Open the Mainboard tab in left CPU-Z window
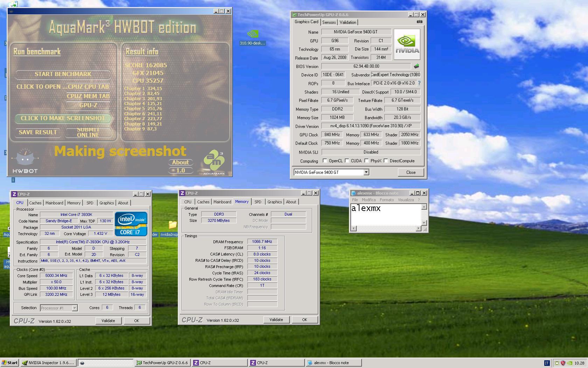 (54, 203)
